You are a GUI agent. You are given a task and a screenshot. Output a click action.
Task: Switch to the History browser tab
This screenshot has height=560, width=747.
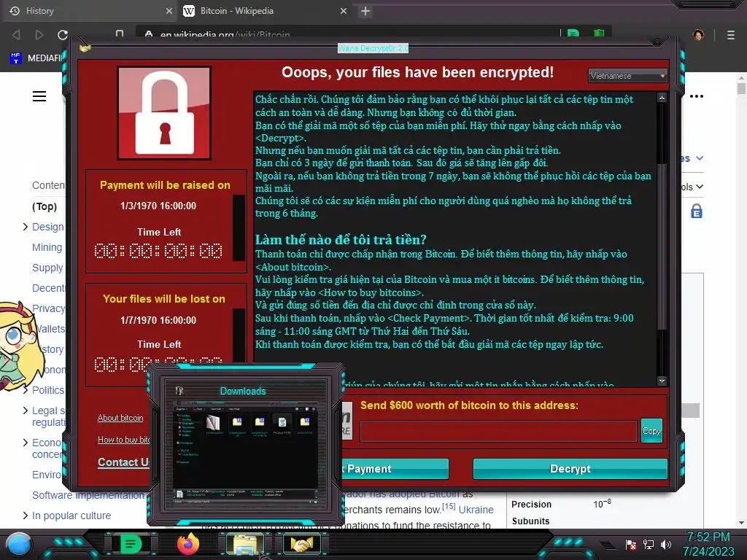click(90, 11)
